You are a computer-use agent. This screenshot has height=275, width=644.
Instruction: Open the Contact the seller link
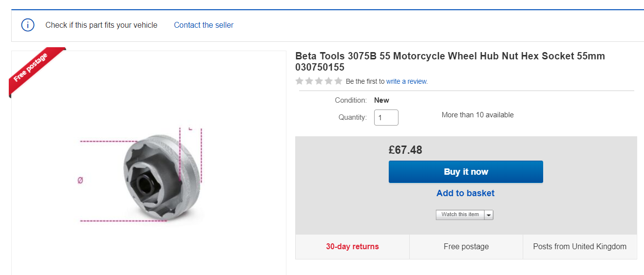coord(204,25)
